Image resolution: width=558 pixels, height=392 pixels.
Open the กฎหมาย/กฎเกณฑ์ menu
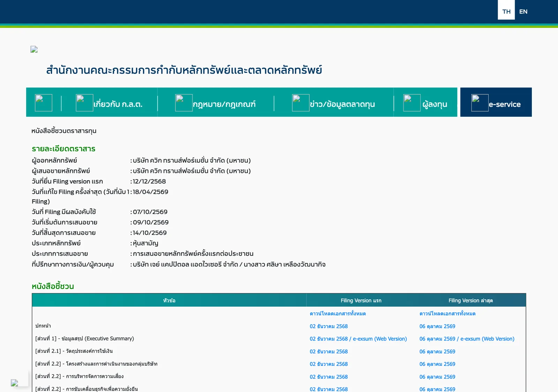(224, 104)
